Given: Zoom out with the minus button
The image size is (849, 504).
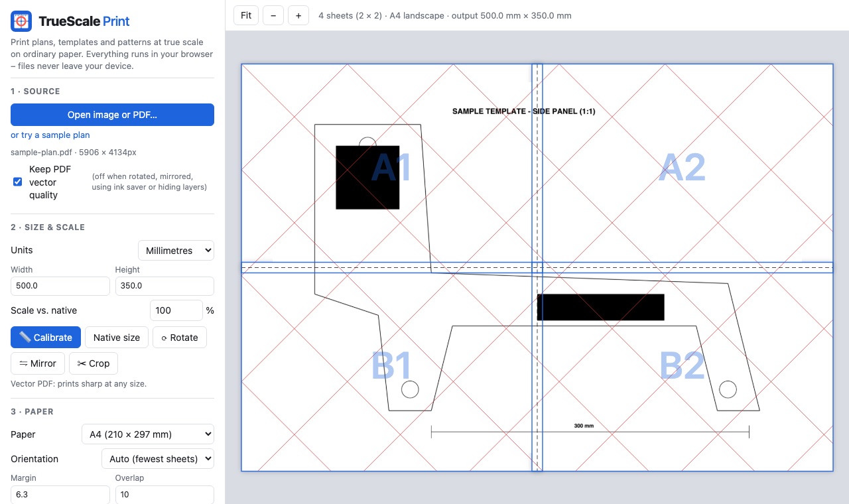Looking at the screenshot, I should coord(273,15).
